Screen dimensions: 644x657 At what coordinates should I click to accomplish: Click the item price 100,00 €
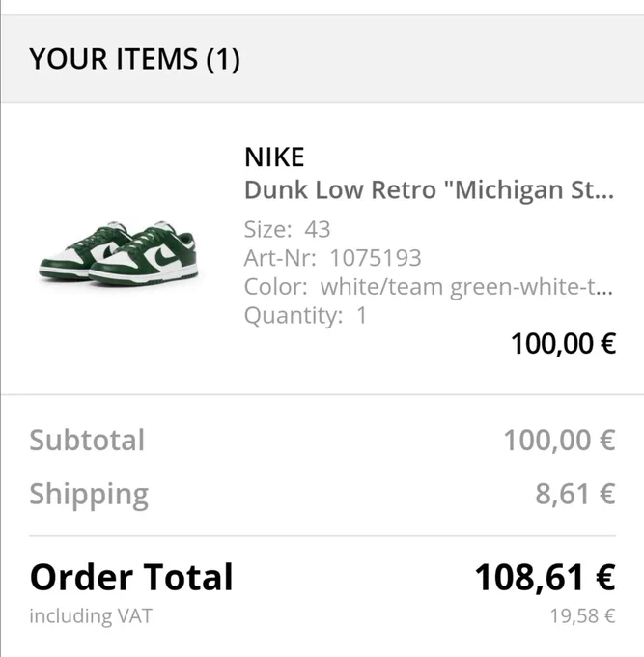point(563,344)
